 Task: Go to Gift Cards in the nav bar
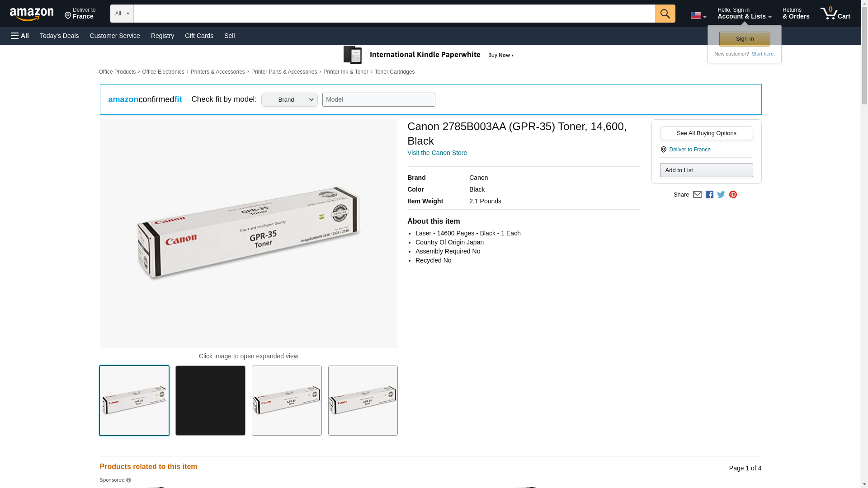(199, 36)
